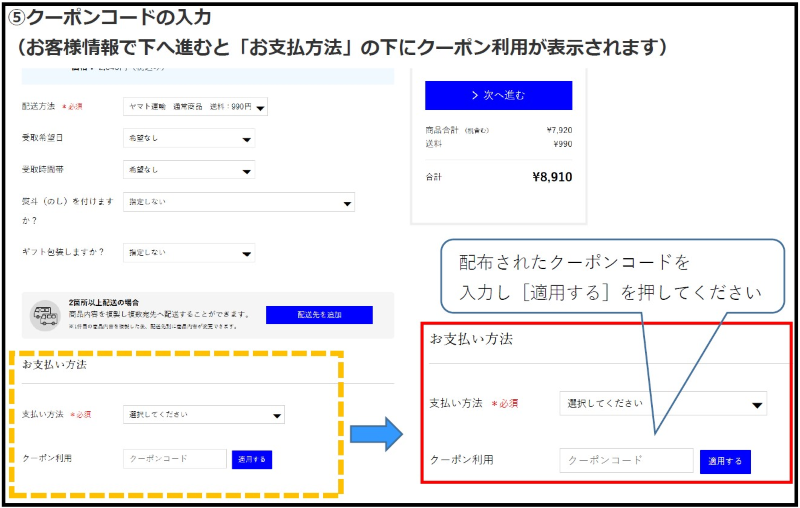Expand the 熨斗(のし) option dropdown
This screenshot has width=800, height=508.
[238, 203]
